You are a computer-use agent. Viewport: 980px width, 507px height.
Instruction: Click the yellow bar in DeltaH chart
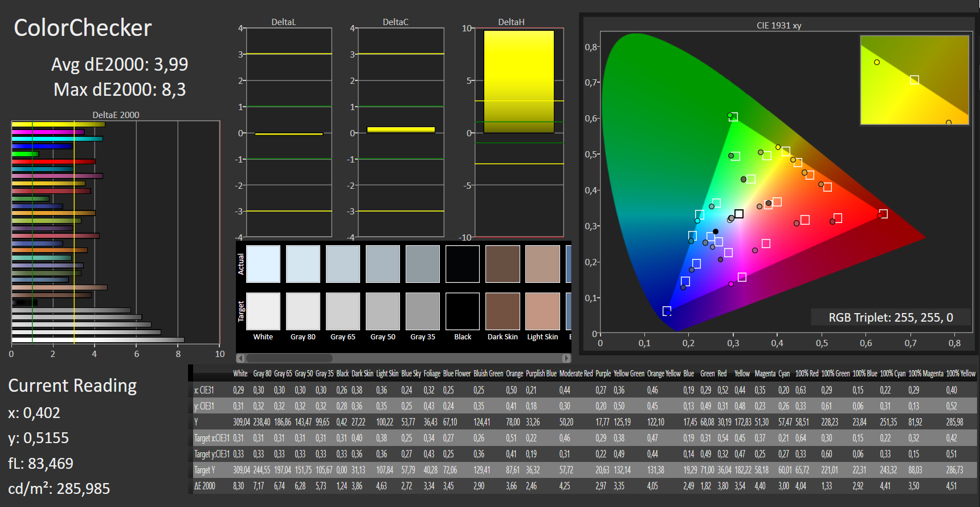click(x=518, y=82)
